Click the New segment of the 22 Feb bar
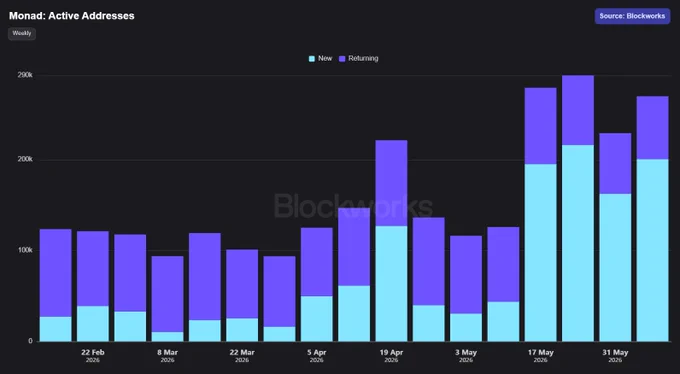Viewport: 680px width, 374px height. coord(93,324)
